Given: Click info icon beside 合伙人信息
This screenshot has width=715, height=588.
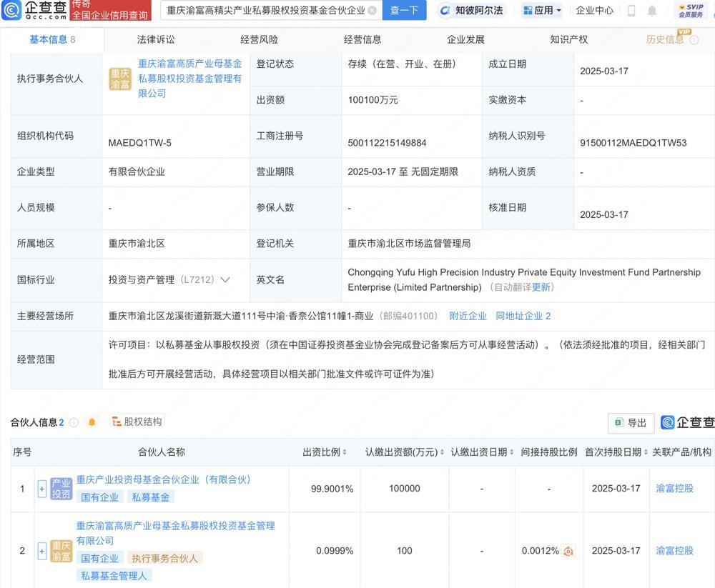Looking at the screenshot, I should tap(74, 422).
